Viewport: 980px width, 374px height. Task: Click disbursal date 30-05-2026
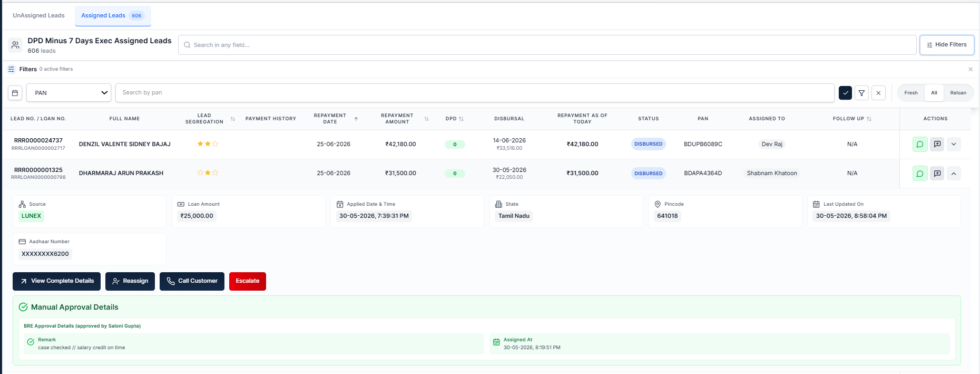pyautogui.click(x=509, y=170)
